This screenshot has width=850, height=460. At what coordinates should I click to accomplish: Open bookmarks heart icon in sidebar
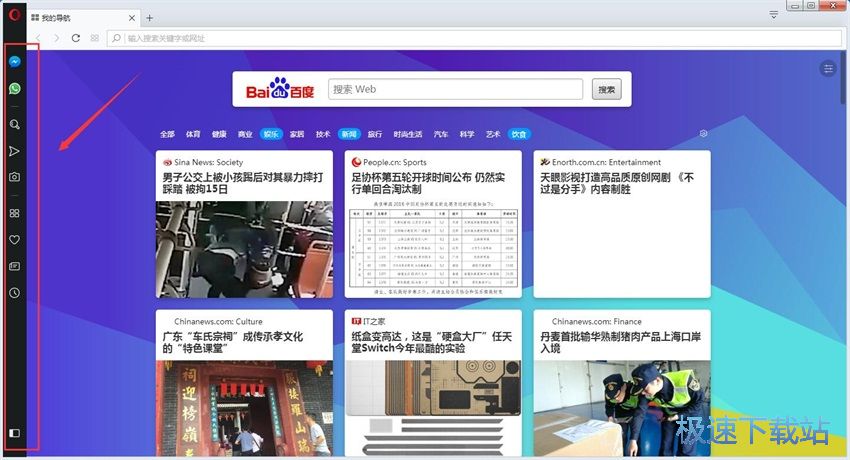(x=15, y=239)
